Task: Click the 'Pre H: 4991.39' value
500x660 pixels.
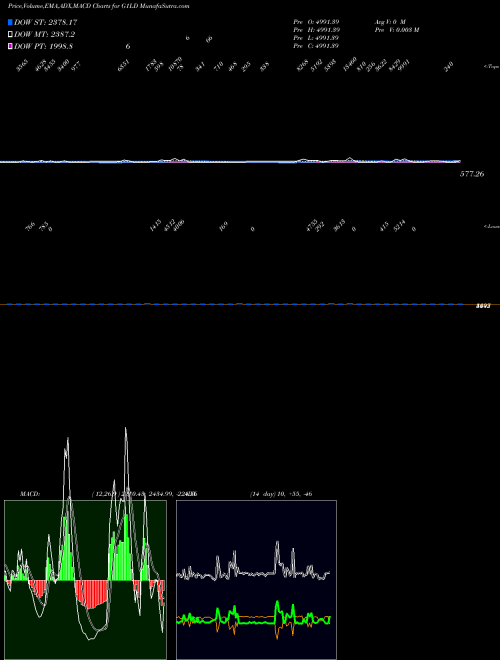Action: click(x=316, y=30)
